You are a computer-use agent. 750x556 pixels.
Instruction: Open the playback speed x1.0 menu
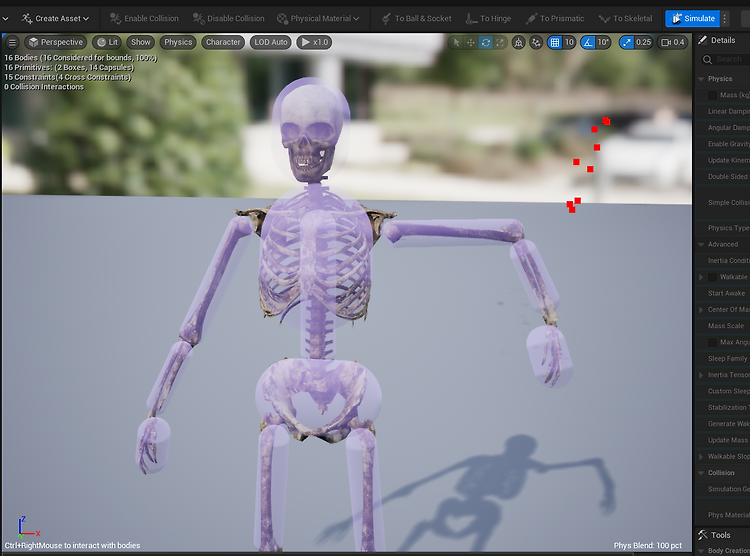tap(314, 43)
